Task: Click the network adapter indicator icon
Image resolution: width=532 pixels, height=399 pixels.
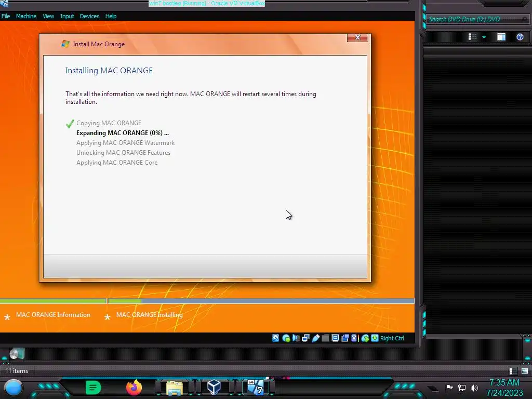Action: click(305, 338)
